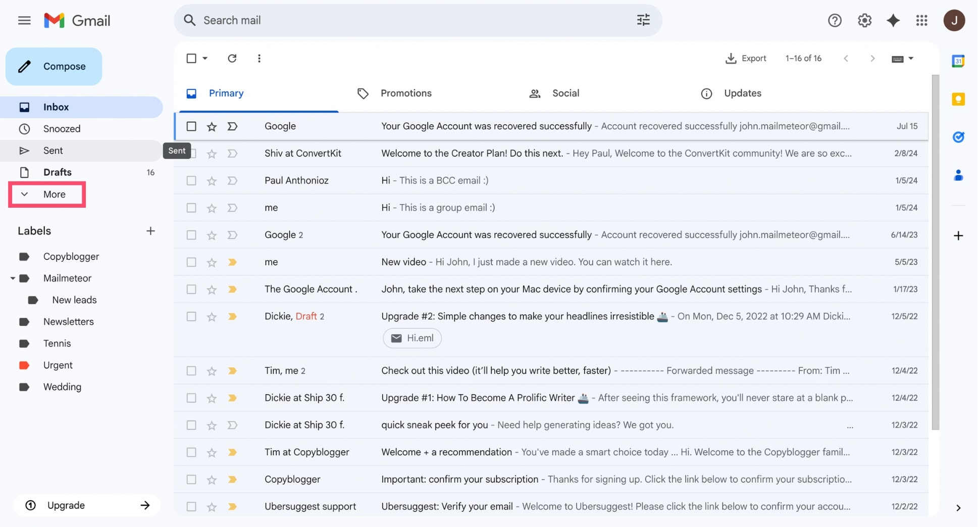This screenshot has width=980, height=527.
Task: Select the red Urgent label
Action: coord(58,365)
